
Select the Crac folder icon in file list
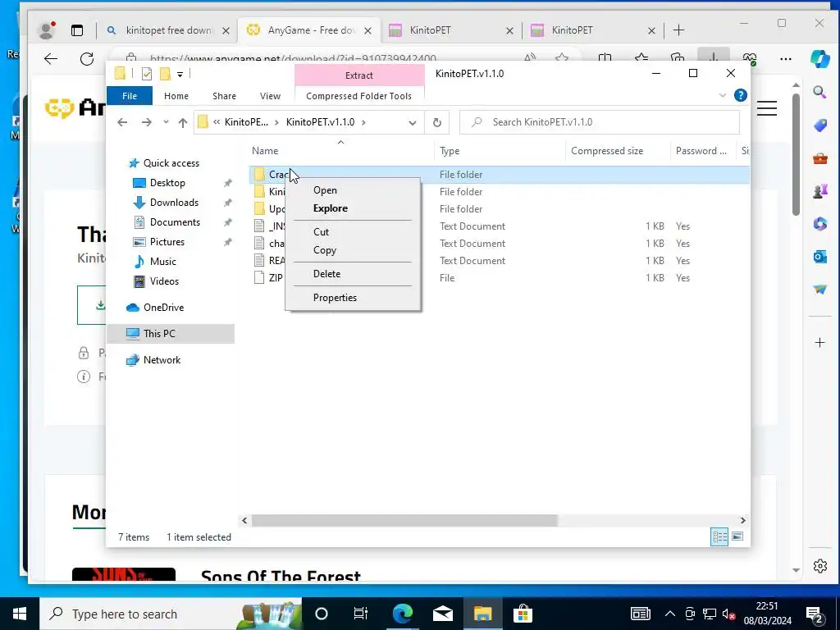[x=260, y=175]
